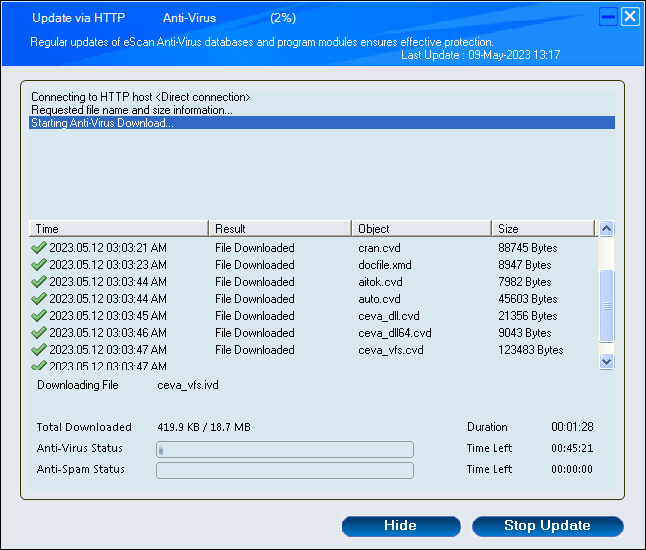Click File Downloaded result for cran.cvd
Viewport: 646px width, 550px height.
pos(255,248)
